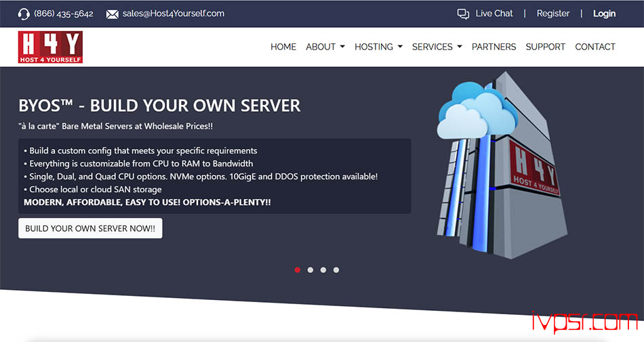This screenshot has height=342, width=644.
Task: Show the fourth carousel slide dot
Action: coord(336,270)
